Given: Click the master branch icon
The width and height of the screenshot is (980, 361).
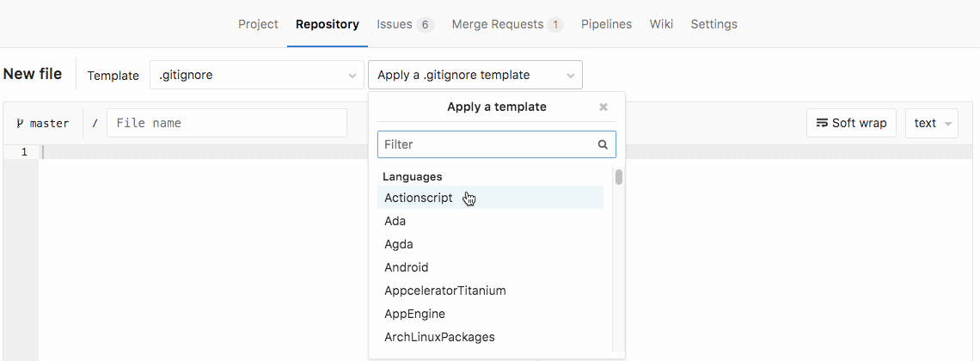Looking at the screenshot, I should tap(21, 123).
